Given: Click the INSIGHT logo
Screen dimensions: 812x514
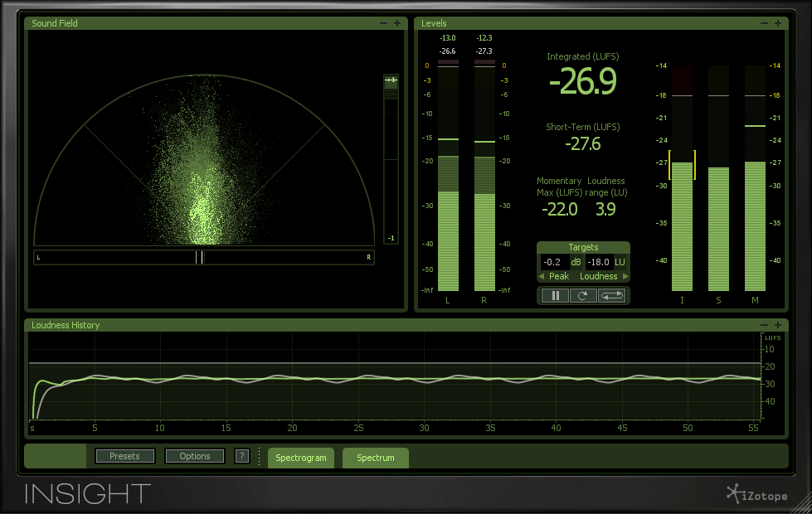Looking at the screenshot, I should pyautogui.click(x=85, y=494).
